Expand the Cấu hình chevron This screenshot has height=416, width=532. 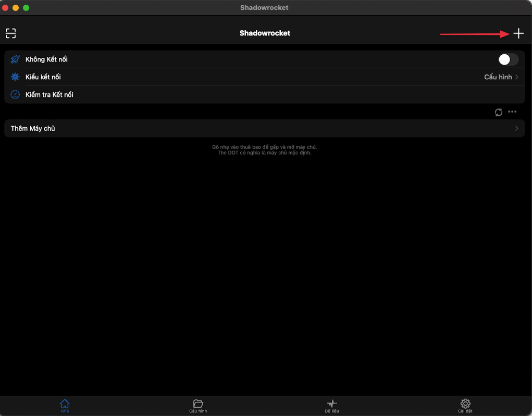(x=517, y=77)
